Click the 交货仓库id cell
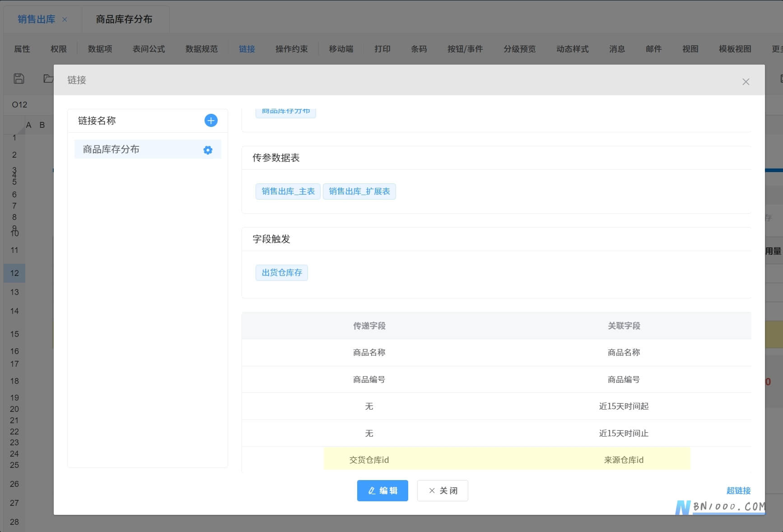Image resolution: width=783 pixels, height=532 pixels. point(369,460)
